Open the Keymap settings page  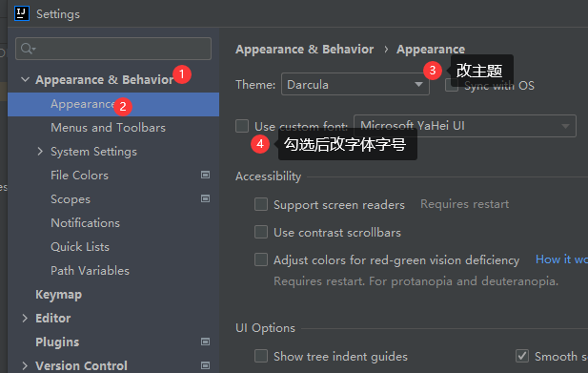(58, 295)
